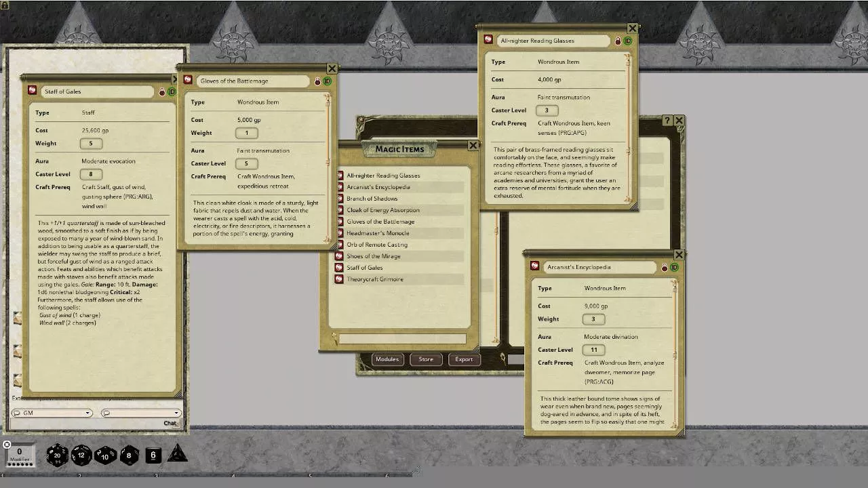Click the Arcanist's Encyclopedia caster level field
This screenshot has height=488, width=868.
(x=593, y=350)
